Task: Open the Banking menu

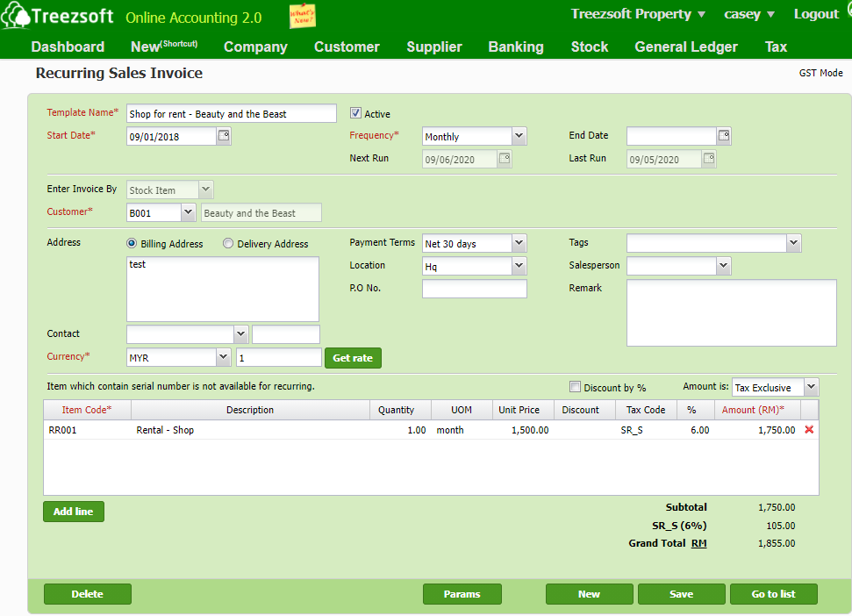Action: click(516, 47)
